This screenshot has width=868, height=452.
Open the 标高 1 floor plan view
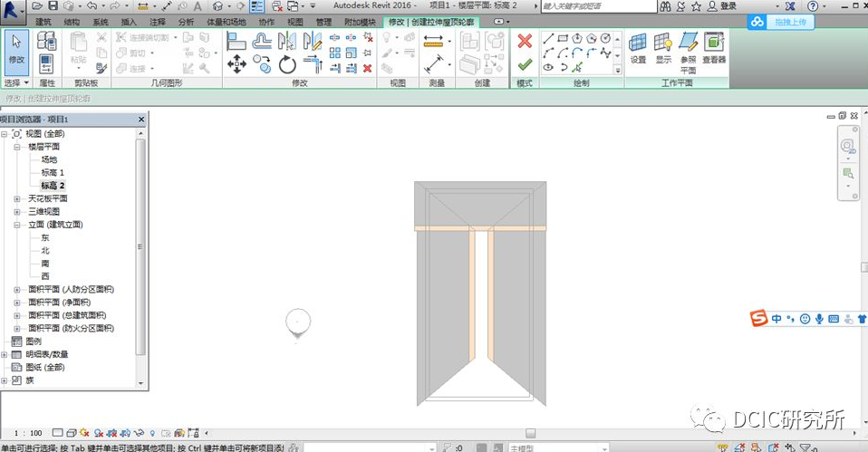pyautogui.click(x=53, y=173)
